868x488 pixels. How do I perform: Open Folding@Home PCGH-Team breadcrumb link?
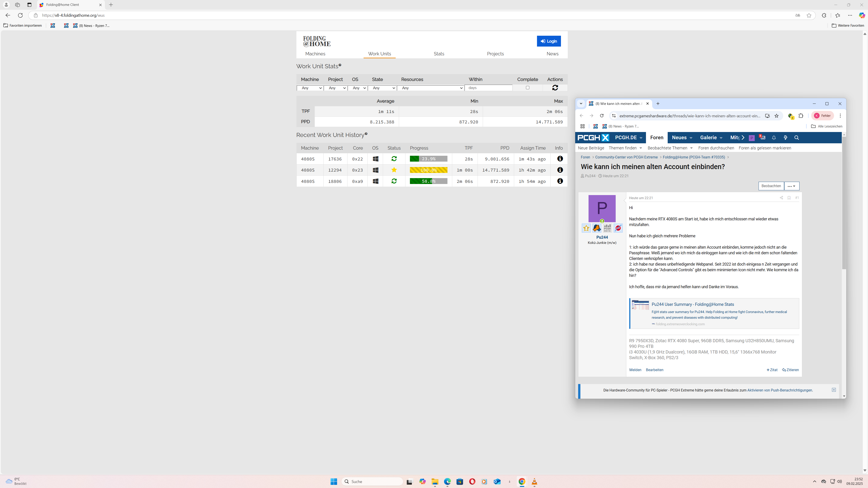(693, 157)
